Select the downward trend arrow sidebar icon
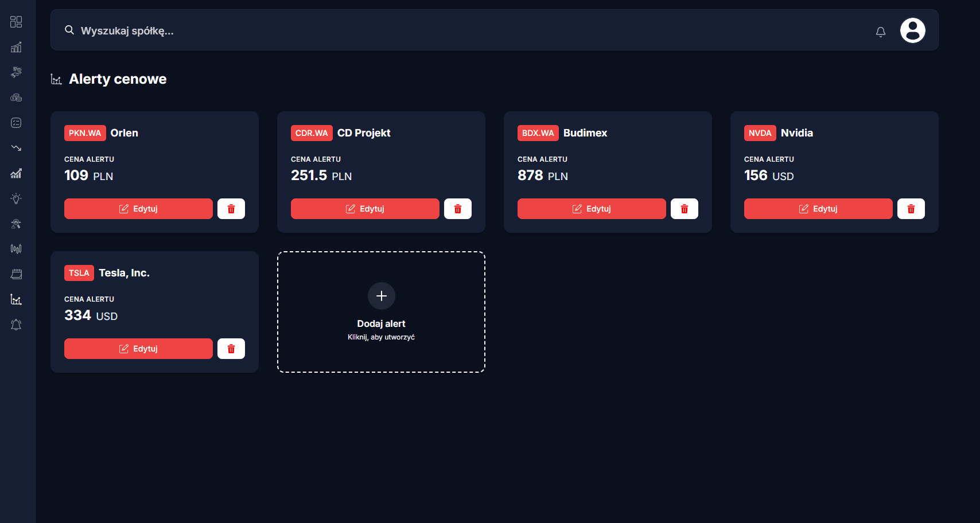This screenshot has width=980, height=523. click(16, 148)
